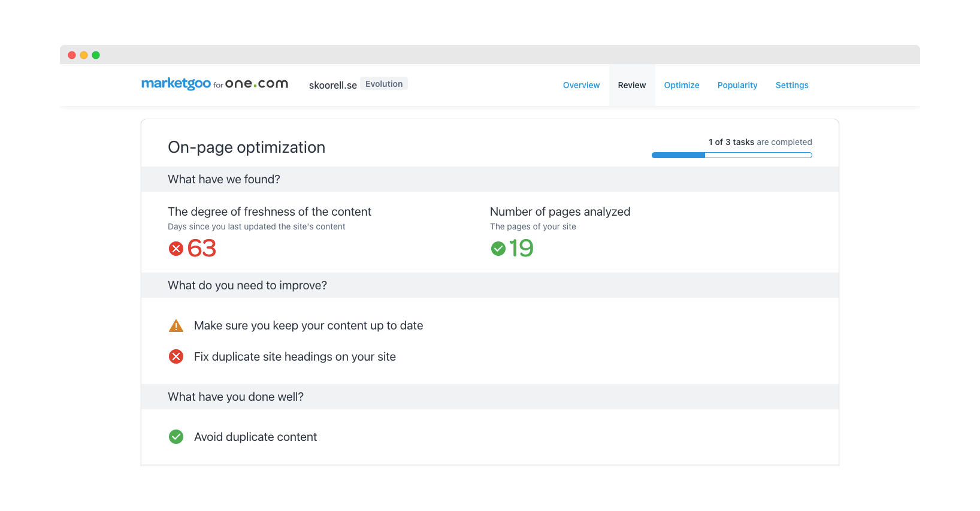Click 'The degree of freshness of the content'
980x511 pixels.
tap(270, 211)
